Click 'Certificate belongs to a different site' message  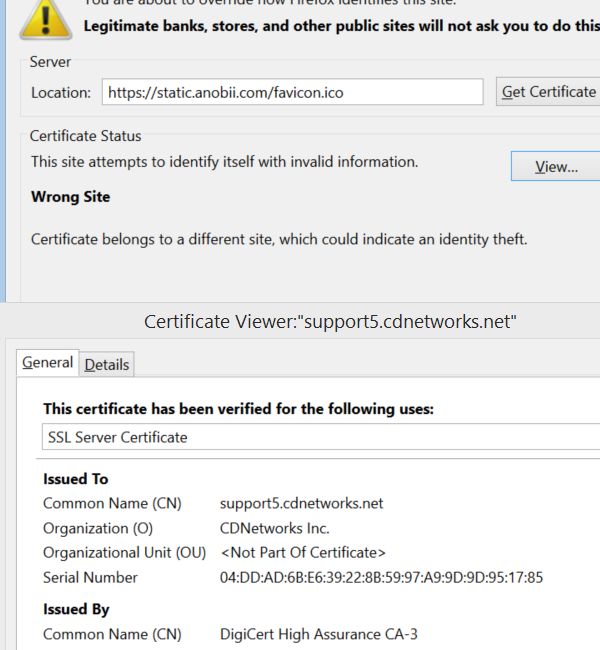[279, 239]
